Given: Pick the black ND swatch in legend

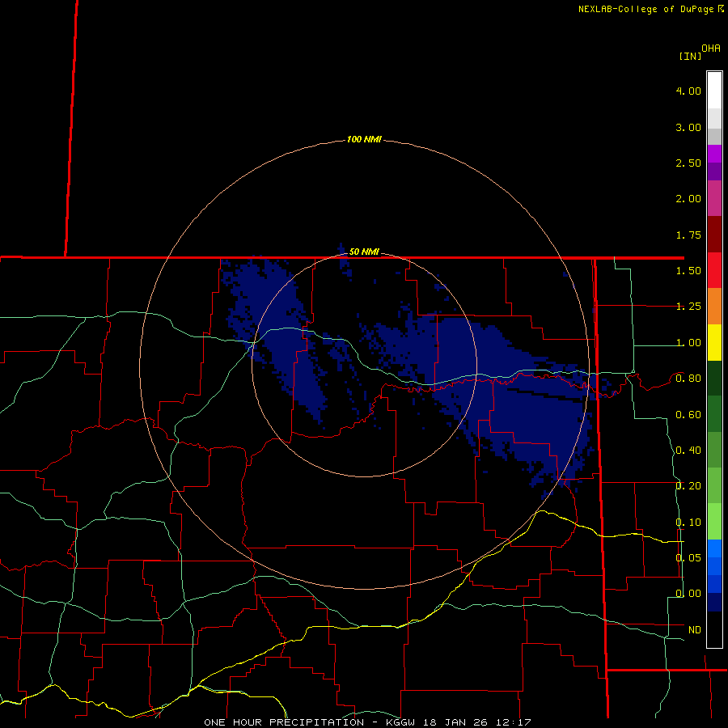Looking at the screenshot, I should coord(714,629).
